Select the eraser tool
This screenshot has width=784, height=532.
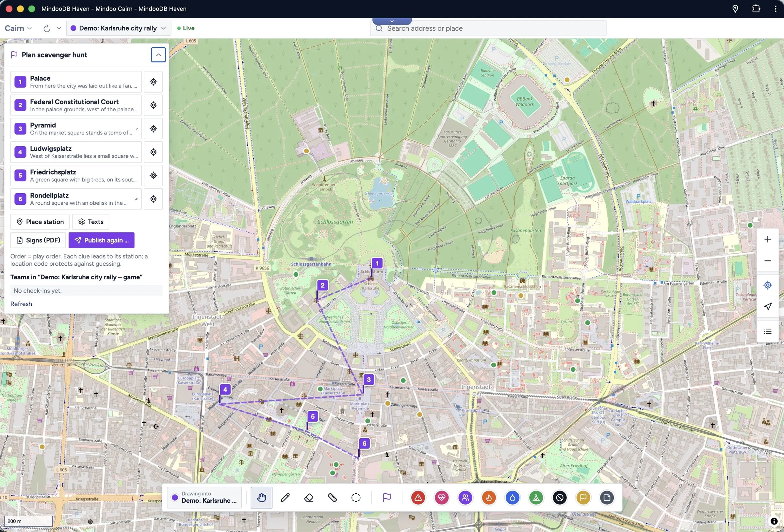[309, 497]
